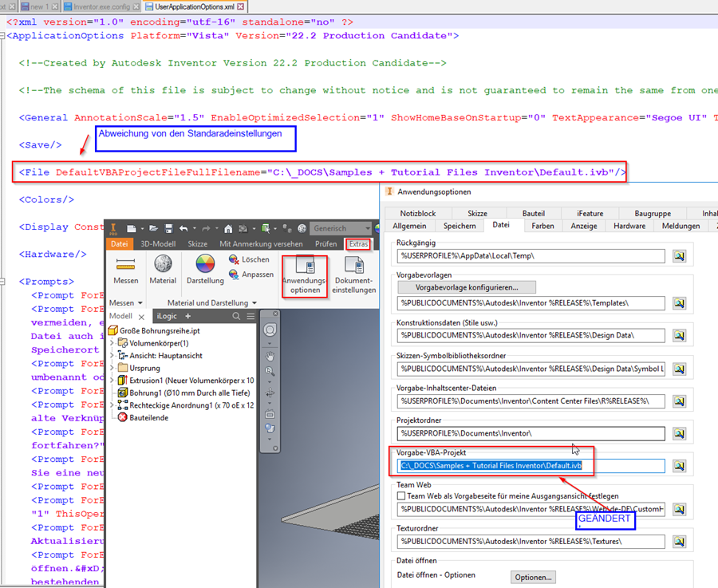Select the Allgemein tab in Anwendungsoptionen
Image resolution: width=718 pixels, height=588 pixels.
point(409,226)
